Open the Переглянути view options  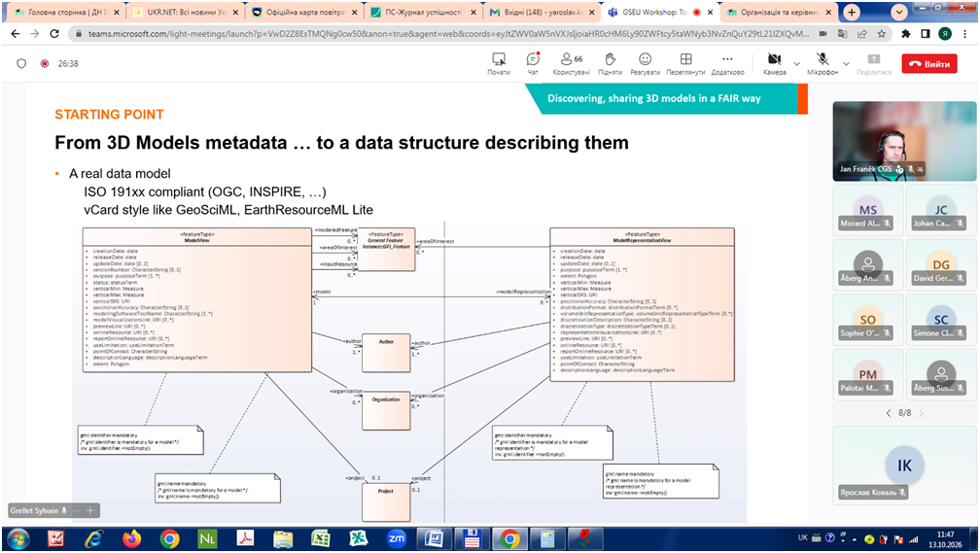[685, 63]
